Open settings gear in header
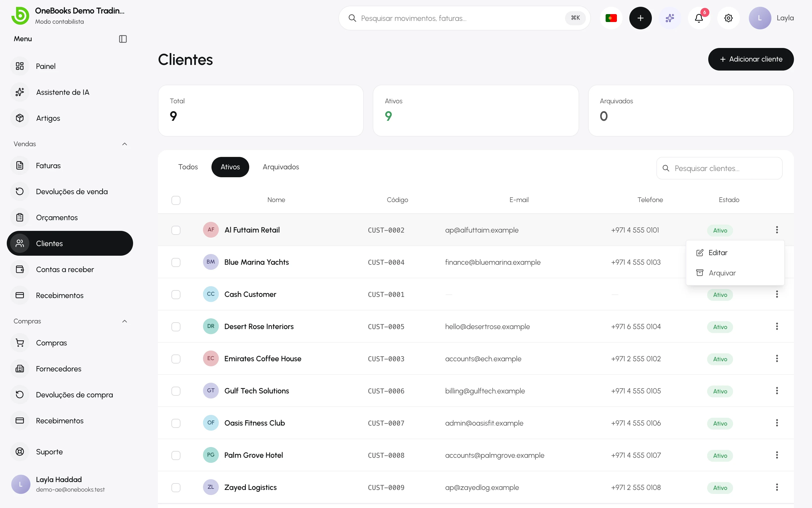This screenshot has width=812, height=508. click(729, 18)
